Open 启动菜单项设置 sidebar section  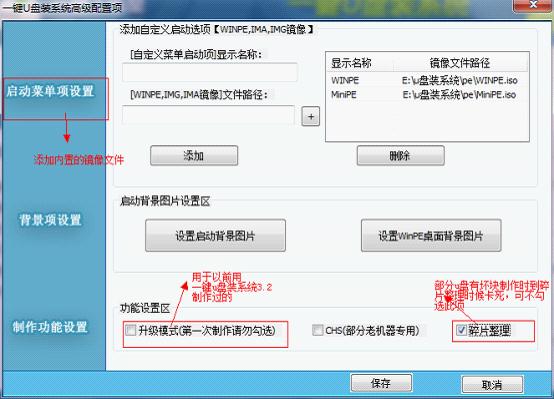coord(50,91)
